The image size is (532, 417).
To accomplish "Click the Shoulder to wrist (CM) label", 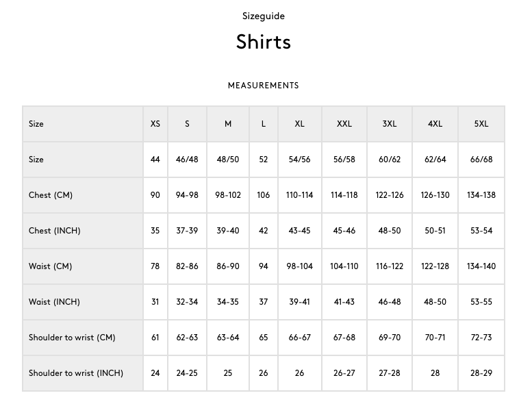I will click(x=72, y=338).
